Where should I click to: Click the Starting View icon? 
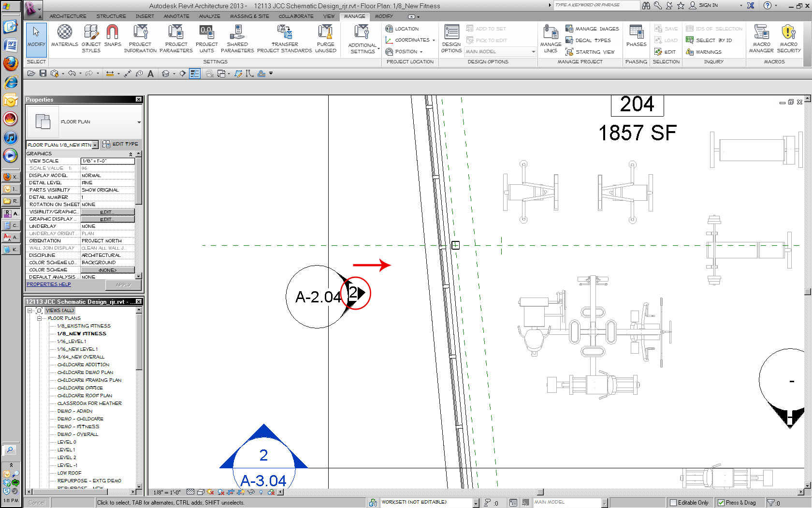coord(569,52)
